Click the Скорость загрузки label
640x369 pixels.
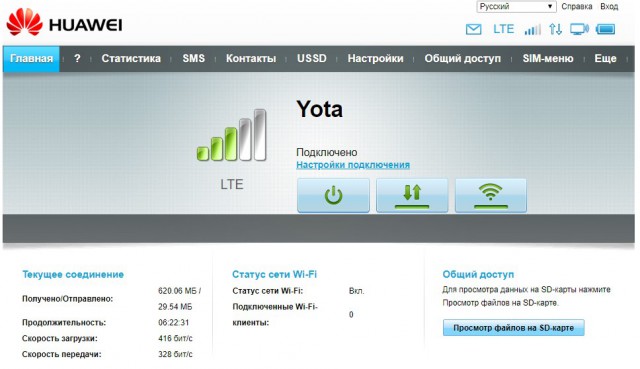(60, 338)
